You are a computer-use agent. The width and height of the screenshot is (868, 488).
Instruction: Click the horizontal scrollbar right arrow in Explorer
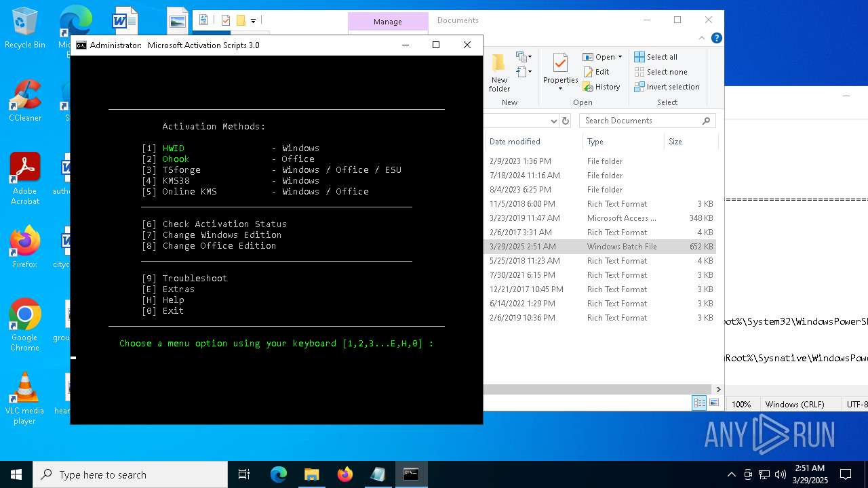(719, 389)
